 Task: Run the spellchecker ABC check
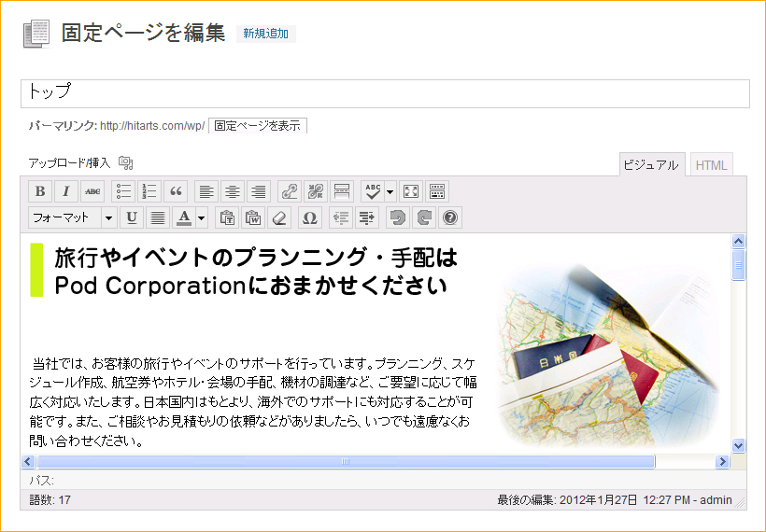tap(373, 191)
